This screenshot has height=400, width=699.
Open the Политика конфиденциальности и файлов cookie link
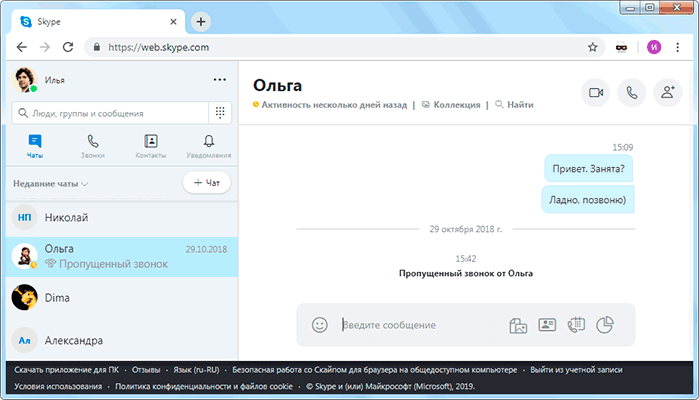tap(204, 386)
